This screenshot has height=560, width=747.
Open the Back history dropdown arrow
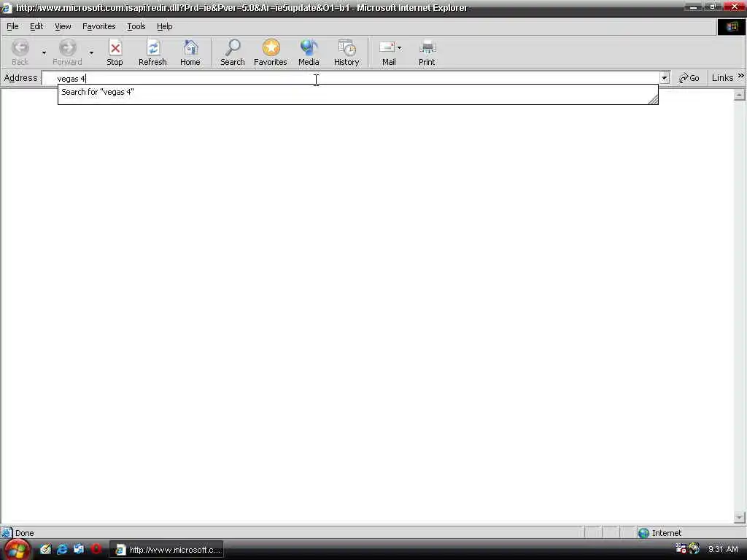pos(44,52)
